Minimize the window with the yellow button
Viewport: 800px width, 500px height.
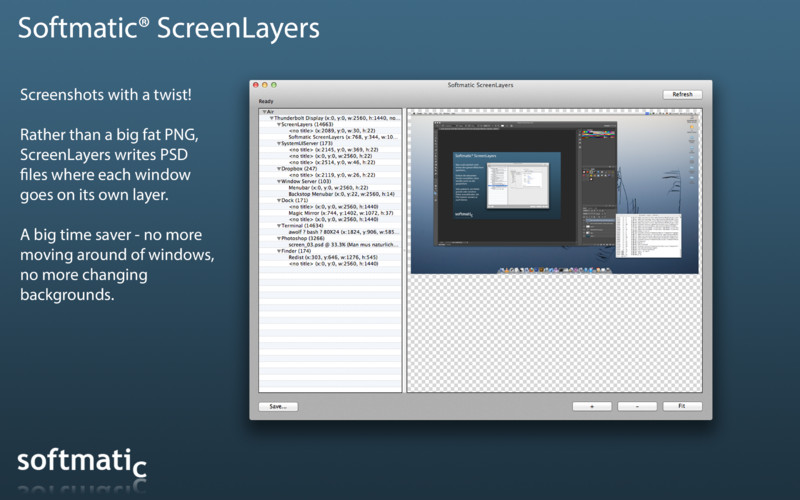coord(265,85)
